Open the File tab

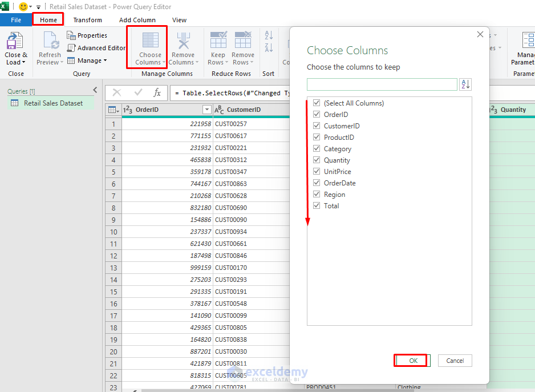click(16, 20)
